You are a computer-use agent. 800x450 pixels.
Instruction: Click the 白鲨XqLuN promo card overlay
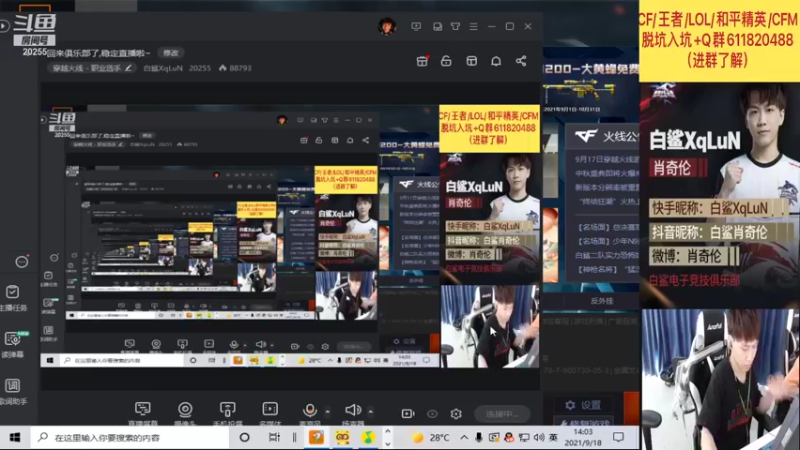pos(719,195)
